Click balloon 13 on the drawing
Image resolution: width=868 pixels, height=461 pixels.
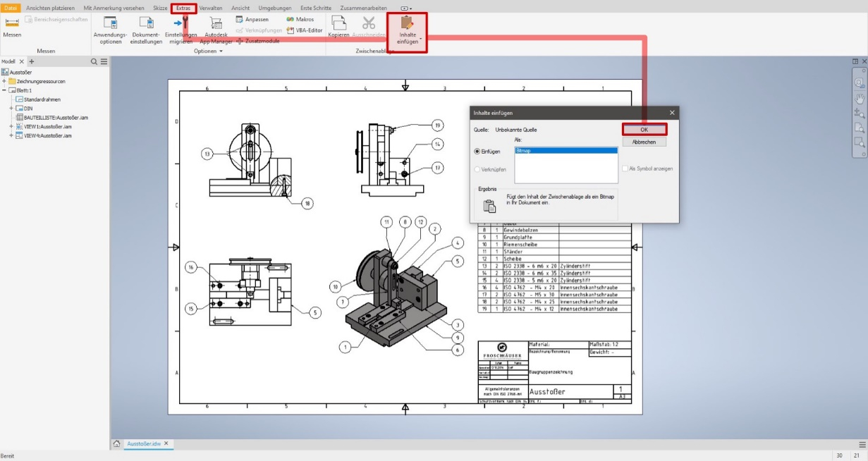coord(207,153)
